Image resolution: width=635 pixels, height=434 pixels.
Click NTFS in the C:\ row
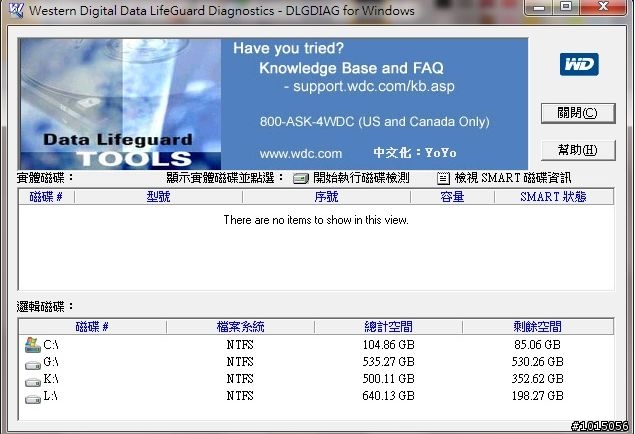pos(240,345)
